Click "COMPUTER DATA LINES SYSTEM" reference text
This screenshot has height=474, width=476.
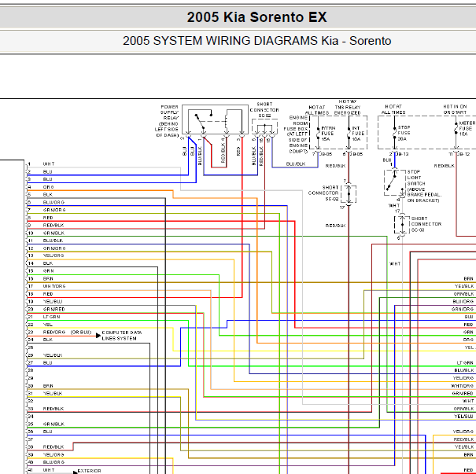[122, 336]
